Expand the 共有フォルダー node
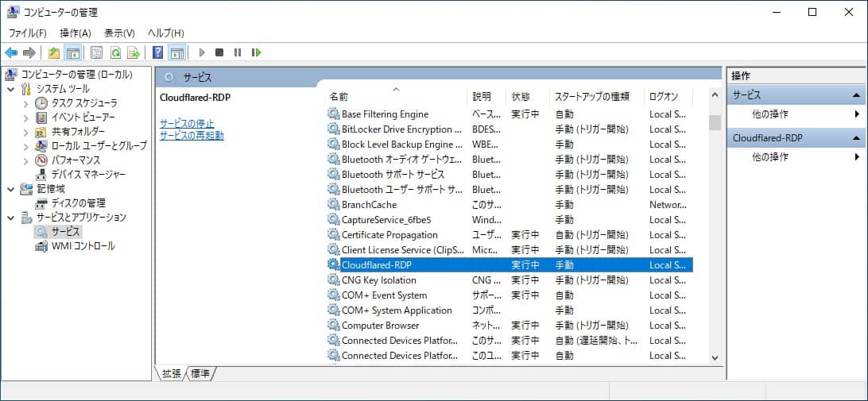Viewport: 868px width, 401px height. coord(26,132)
